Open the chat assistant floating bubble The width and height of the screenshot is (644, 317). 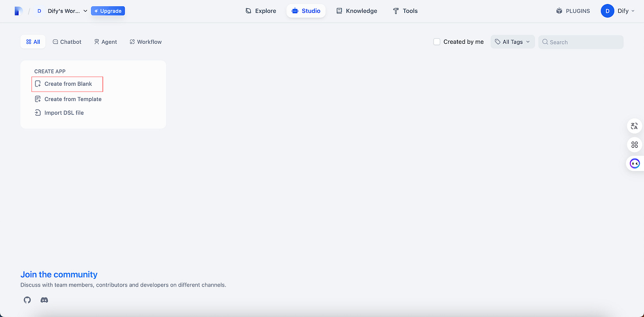tap(635, 164)
